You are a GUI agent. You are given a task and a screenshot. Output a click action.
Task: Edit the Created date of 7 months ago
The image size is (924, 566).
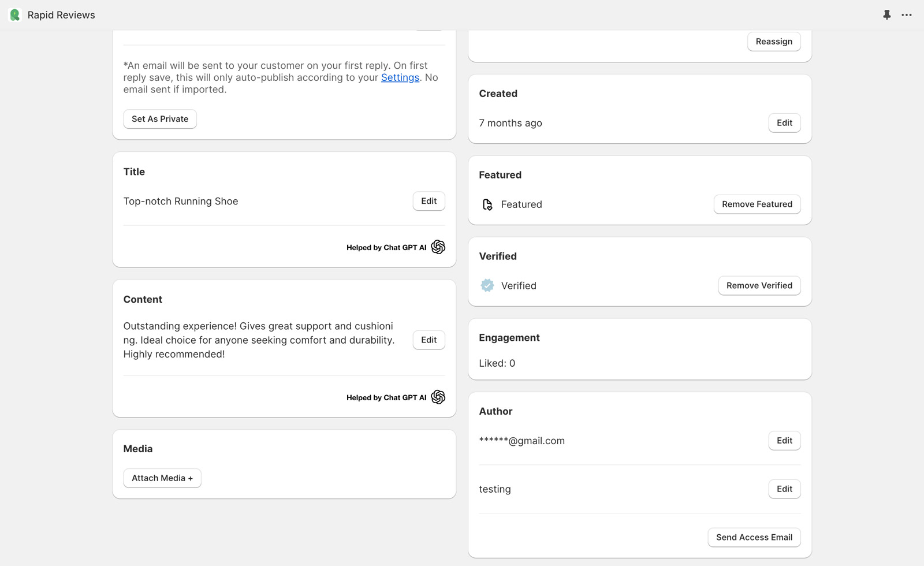[784, 123]
